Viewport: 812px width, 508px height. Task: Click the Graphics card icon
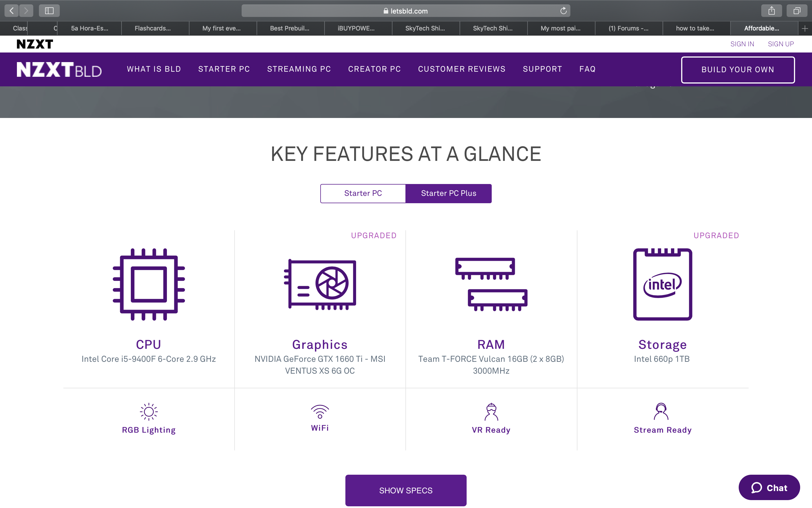(x=320, y=284)
